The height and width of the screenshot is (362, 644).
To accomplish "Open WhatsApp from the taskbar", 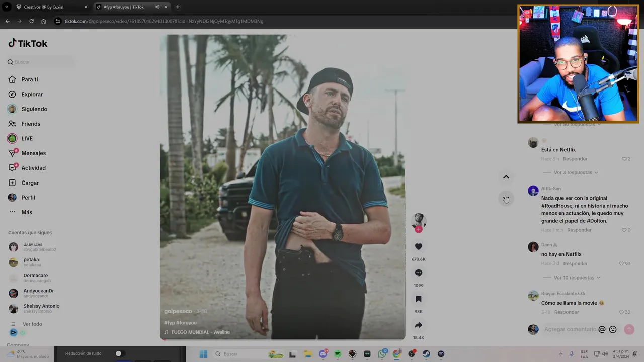I will 382,354.
